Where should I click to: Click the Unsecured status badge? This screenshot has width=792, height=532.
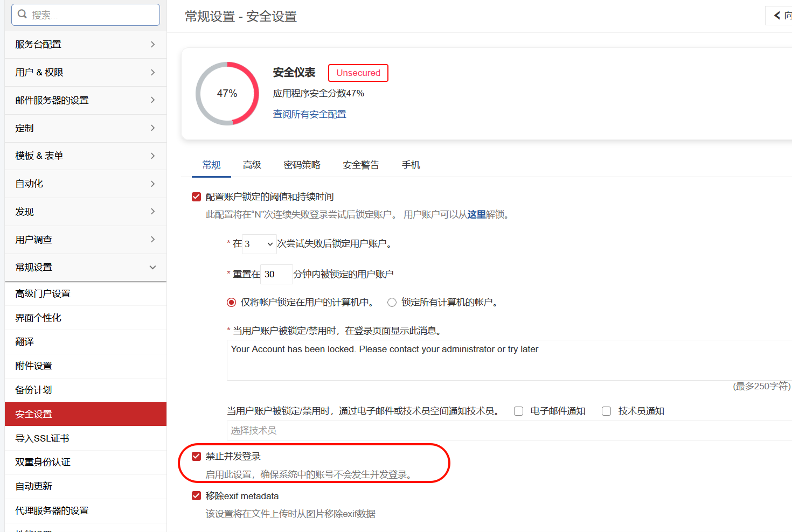point(358,73)
